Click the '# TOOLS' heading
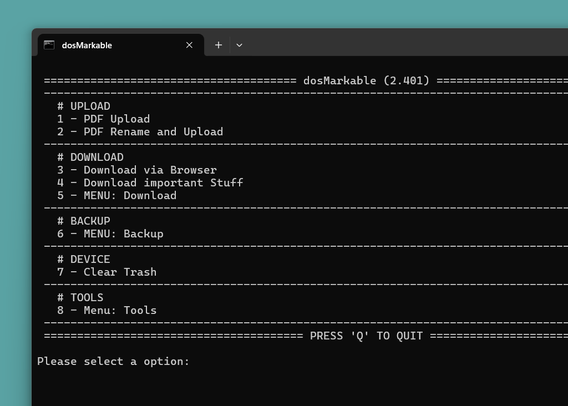Viewport: 568px width, 406px height. tap(80, 297)
